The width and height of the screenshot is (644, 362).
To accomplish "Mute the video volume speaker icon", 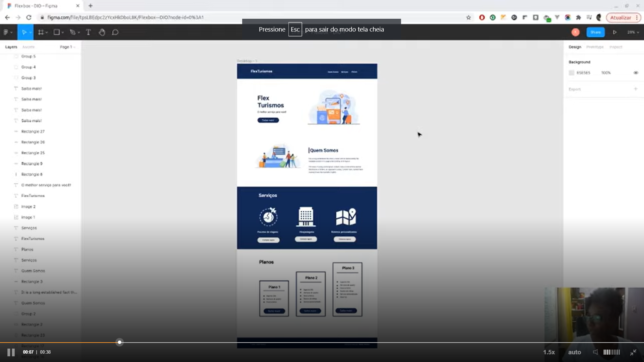I will [x=595, y=352].
